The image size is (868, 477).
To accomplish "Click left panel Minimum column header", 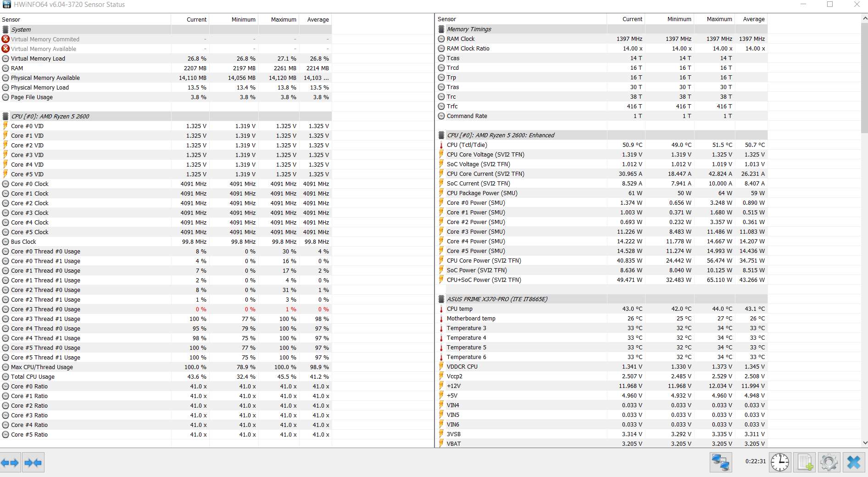I will coord(234,19).
